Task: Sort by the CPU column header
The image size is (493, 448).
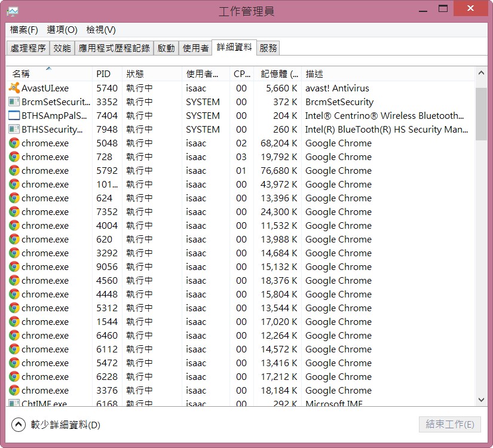Action: (241, 74)
